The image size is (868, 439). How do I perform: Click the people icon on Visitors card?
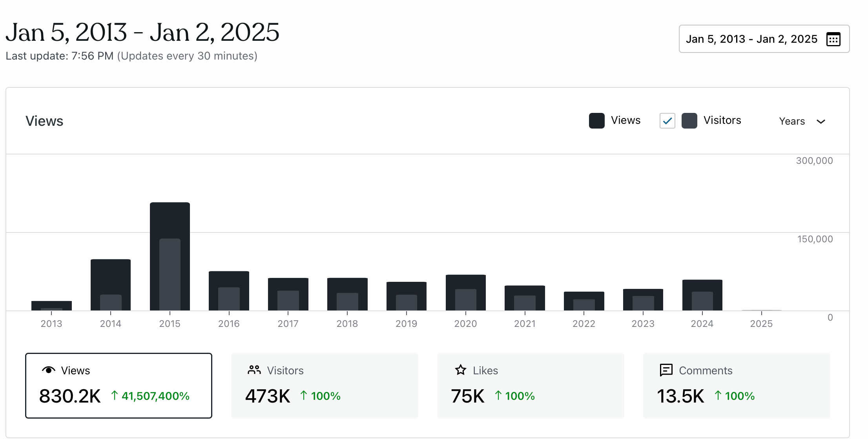tap(254, 370)
